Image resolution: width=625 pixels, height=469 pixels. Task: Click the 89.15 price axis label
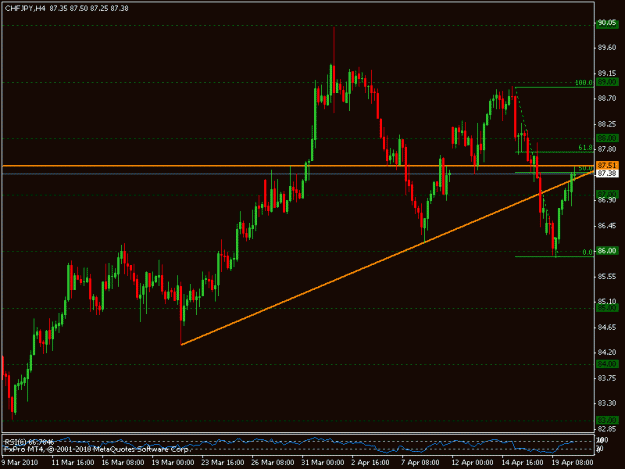point(607,73)
